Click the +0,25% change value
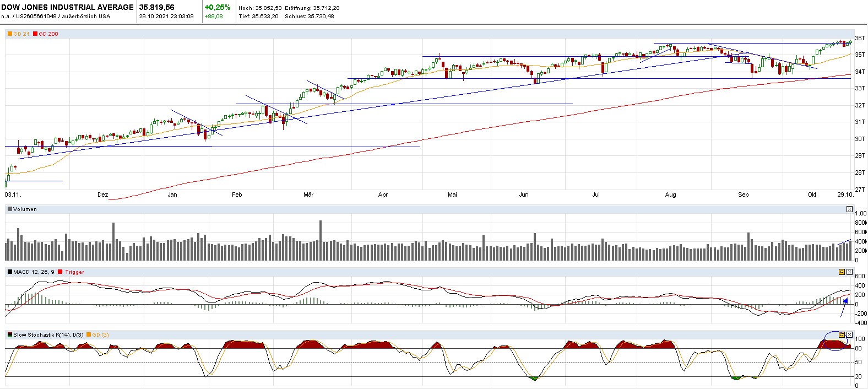This screenshot has height=389, width=868. (218, 7)
